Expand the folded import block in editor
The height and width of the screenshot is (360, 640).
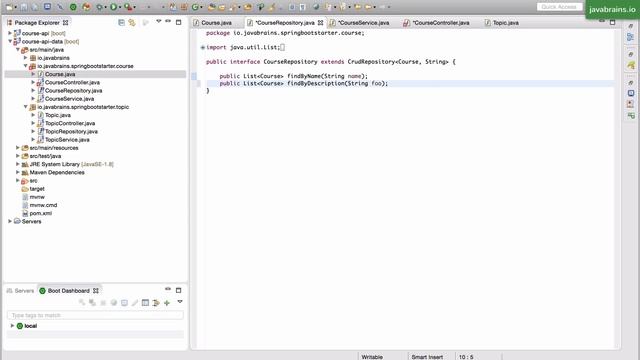pos(202,47)
